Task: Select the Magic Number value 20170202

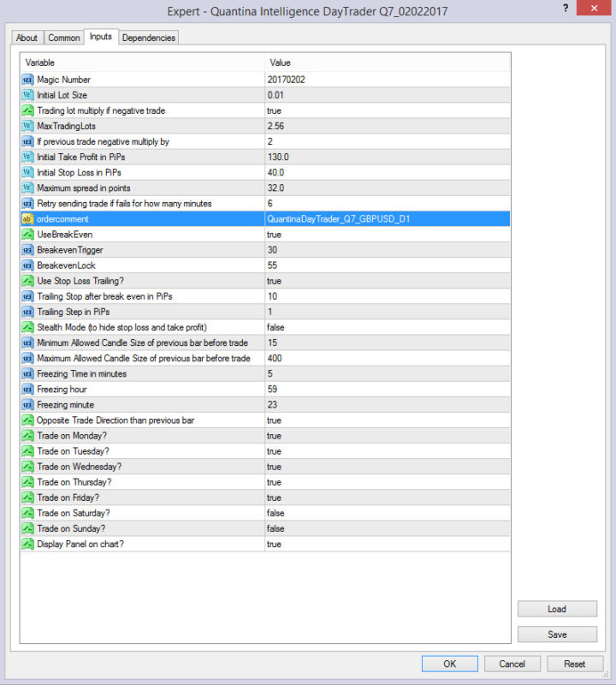Action: click(x=287, y=80)
